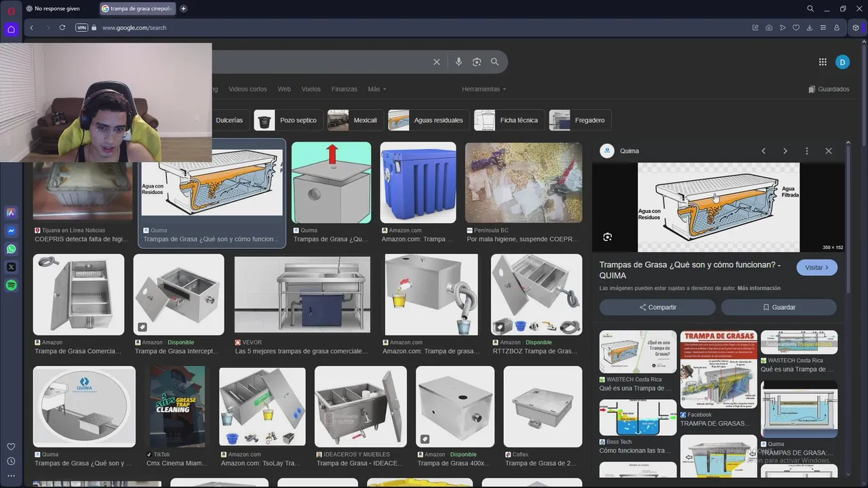Open Google Lens image search icon
The width and height of the screenshot is (868, 488).
click(x=477, y=62)
